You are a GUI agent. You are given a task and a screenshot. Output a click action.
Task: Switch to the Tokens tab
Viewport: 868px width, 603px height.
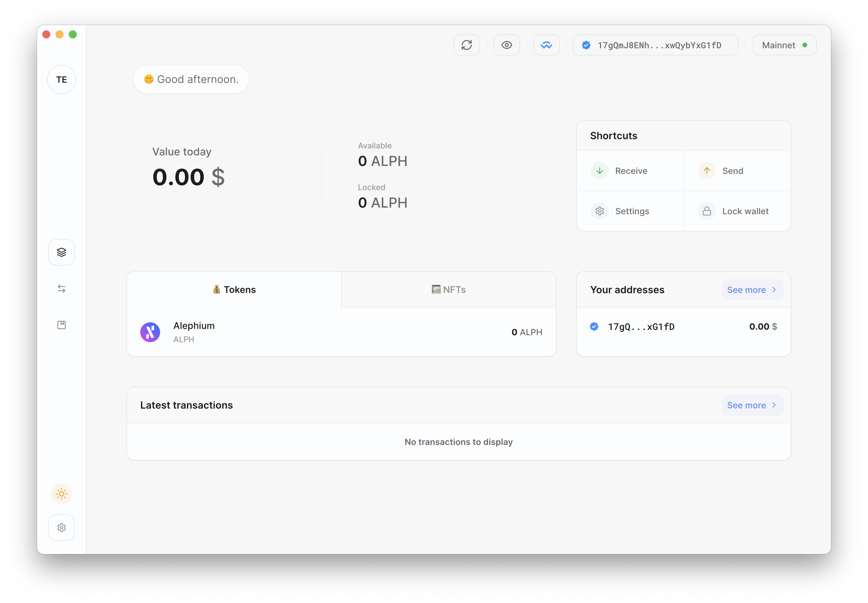click(x=234, y=290)
